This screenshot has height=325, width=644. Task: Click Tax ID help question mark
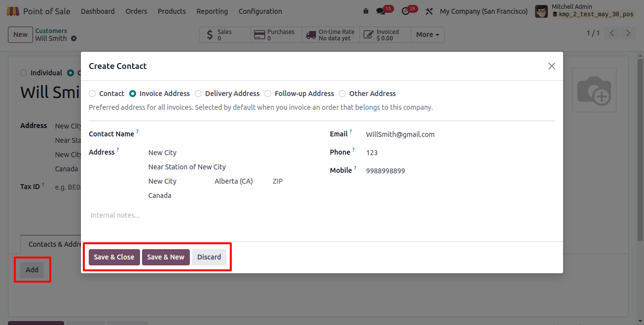click(x=43, y=185)
